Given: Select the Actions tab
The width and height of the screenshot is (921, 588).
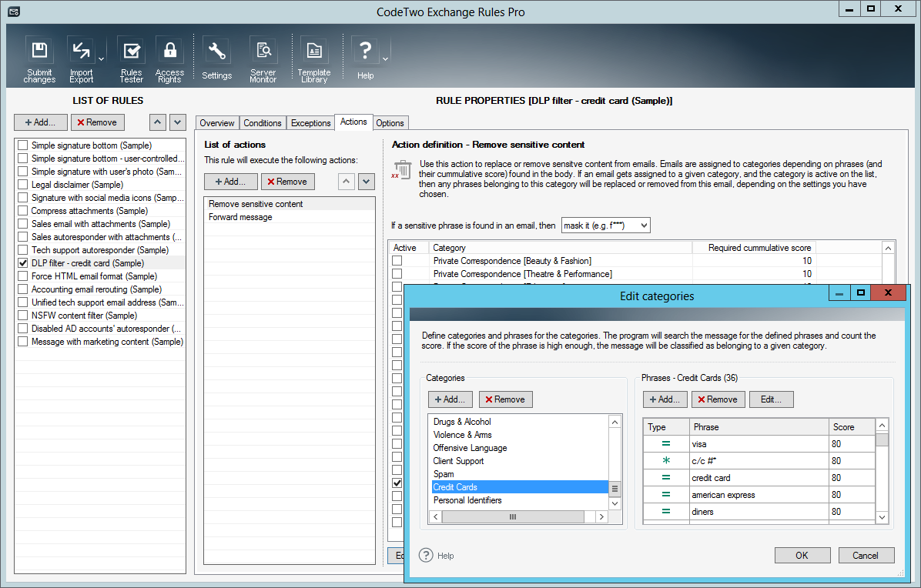Looking at the screenshot, I should pyautogui.click(x=353, y=122).
